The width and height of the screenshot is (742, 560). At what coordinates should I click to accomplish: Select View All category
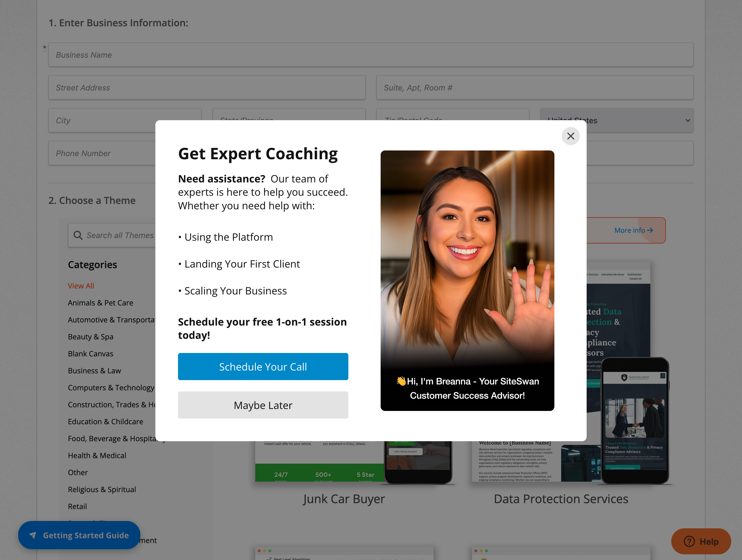point(81,286)
